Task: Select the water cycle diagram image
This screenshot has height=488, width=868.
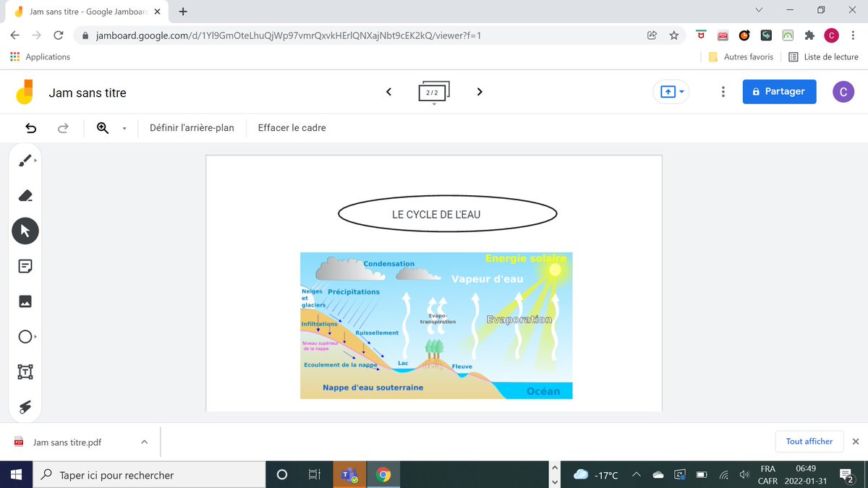Action: [x=436, y=325]
